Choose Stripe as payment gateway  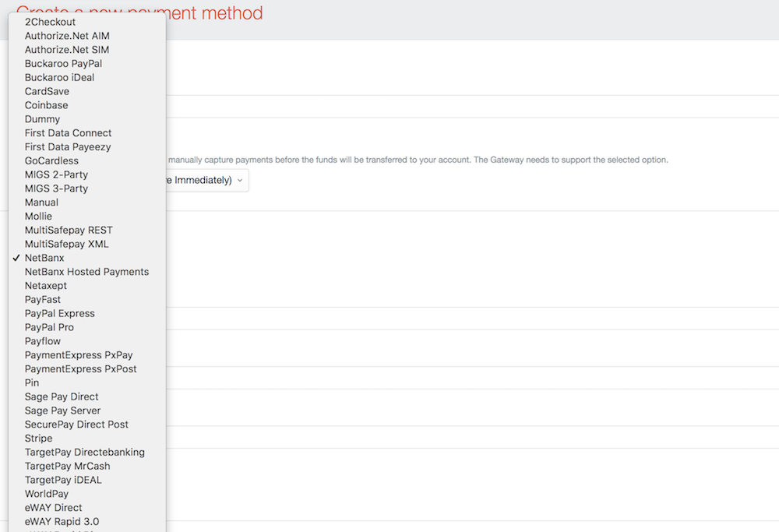point(87,439)
